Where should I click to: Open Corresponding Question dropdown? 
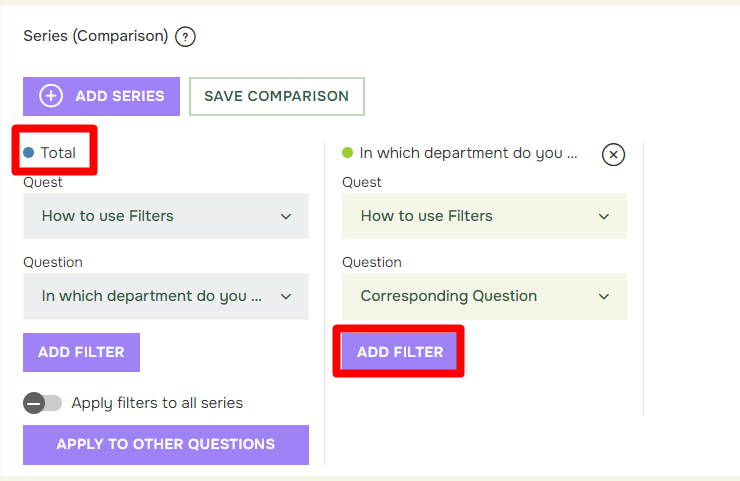[x=484, y=296]
